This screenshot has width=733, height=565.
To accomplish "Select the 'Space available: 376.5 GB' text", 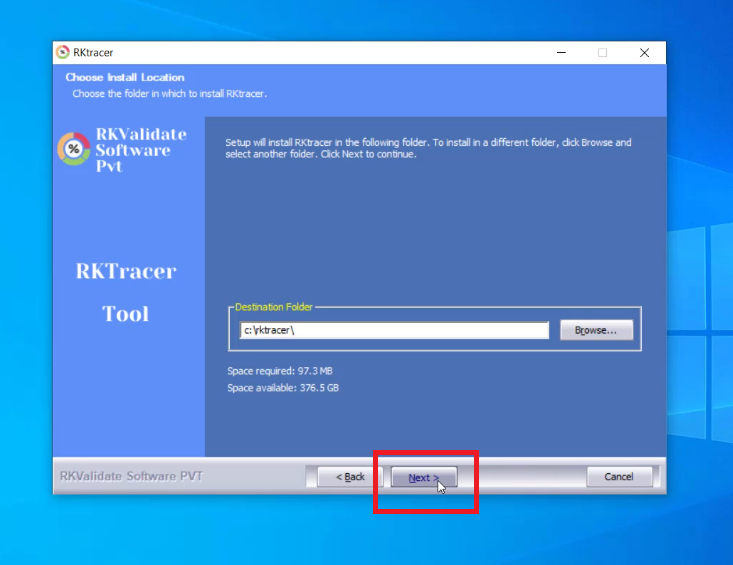I will (x=283, y=388).
